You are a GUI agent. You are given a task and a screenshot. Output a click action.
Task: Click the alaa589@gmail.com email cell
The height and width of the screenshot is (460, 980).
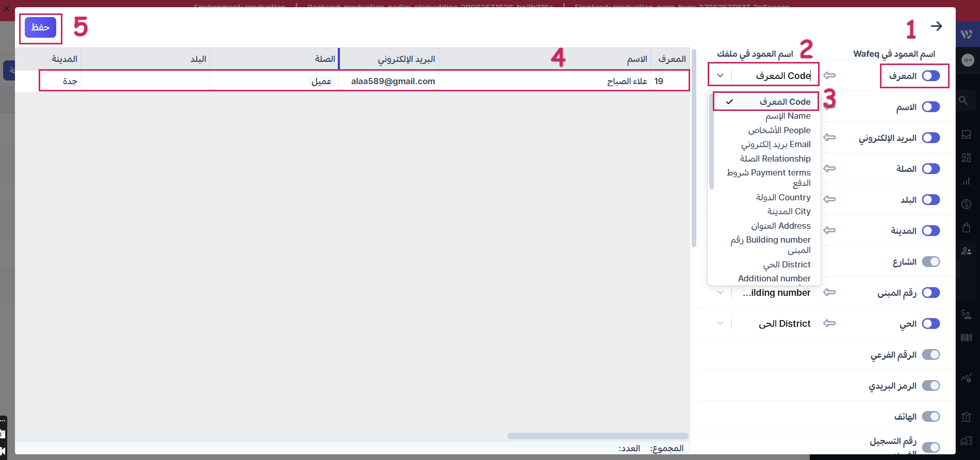pyautogui.click(x=393, y=82)
